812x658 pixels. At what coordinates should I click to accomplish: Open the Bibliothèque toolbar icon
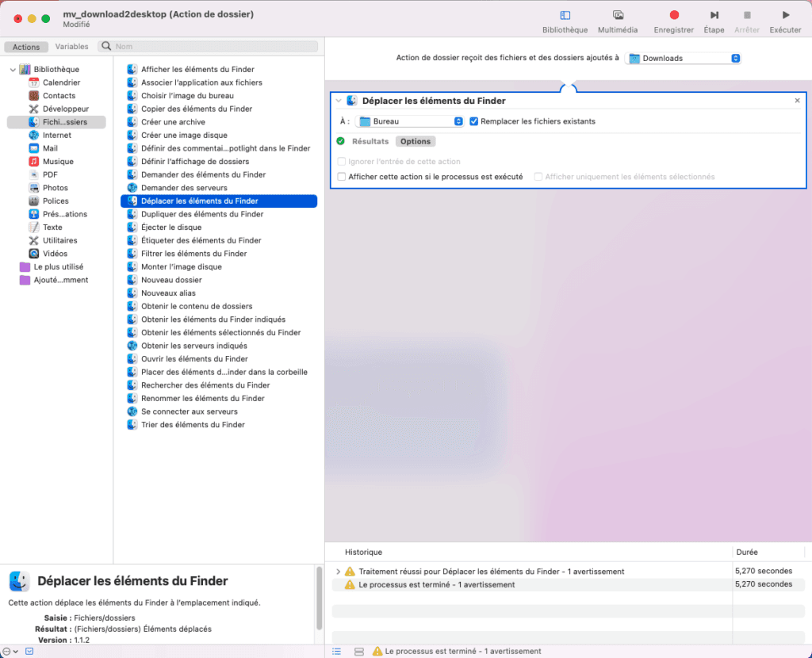[x=565, y=16]
